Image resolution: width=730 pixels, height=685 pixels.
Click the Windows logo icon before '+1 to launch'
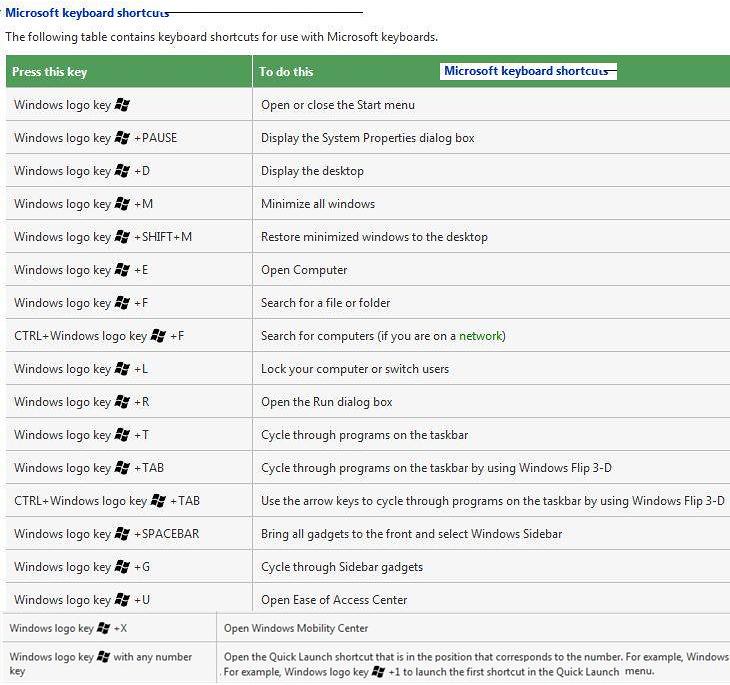click(x=379, y=672)
